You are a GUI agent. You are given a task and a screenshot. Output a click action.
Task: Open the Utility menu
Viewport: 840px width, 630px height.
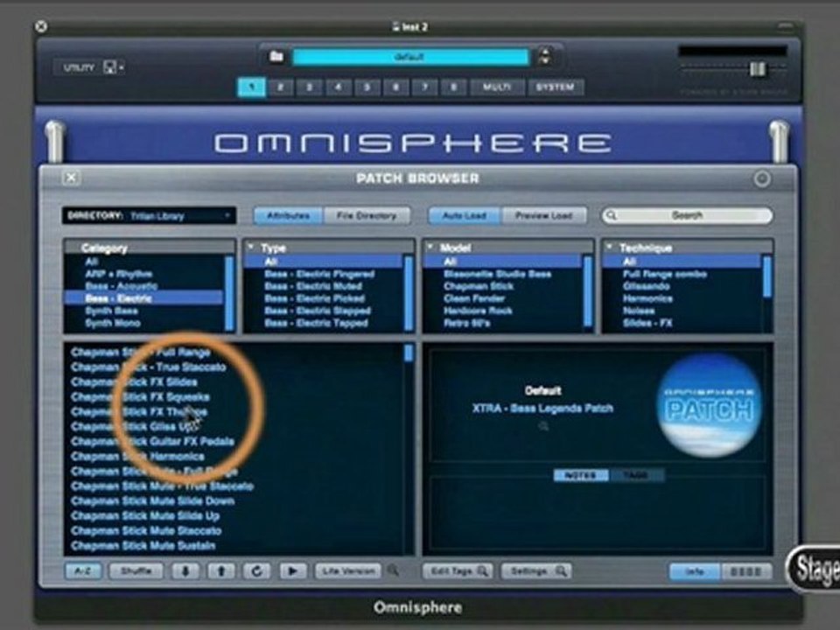point(89,67)
